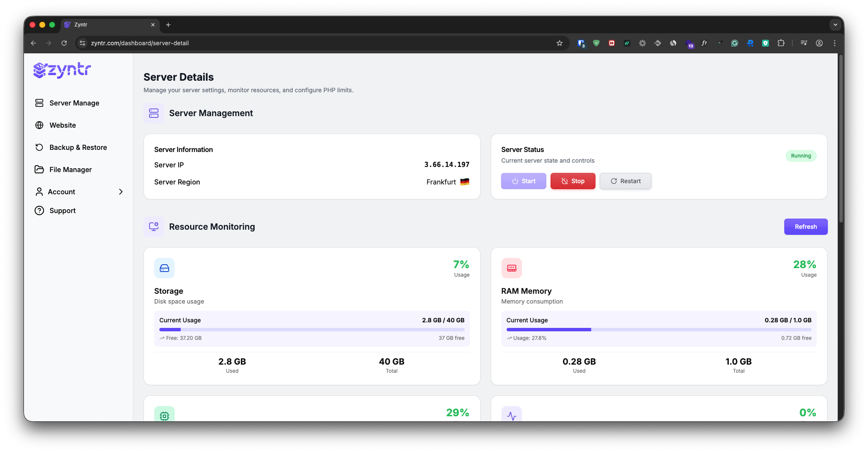The image size is (868, 453).
Task: Open Chrome's three-dot menu
Action: [x=835, y=43]
